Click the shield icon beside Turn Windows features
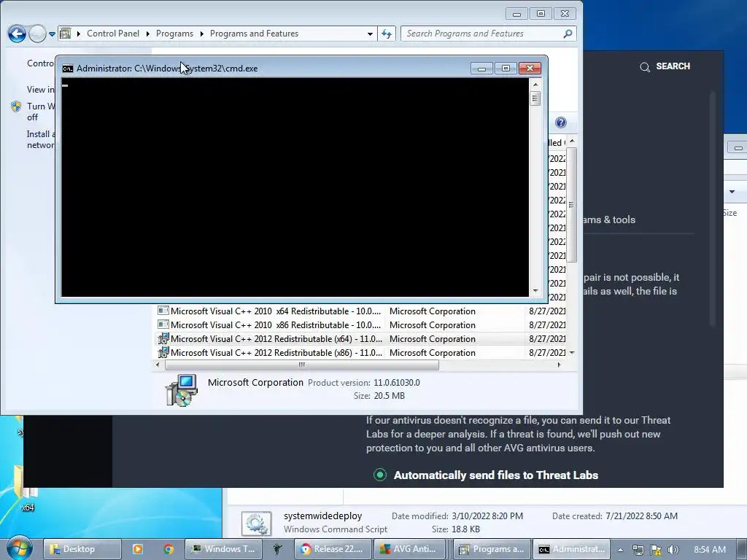The height and width of the screenshot is (560, 747). pos(16,106)
